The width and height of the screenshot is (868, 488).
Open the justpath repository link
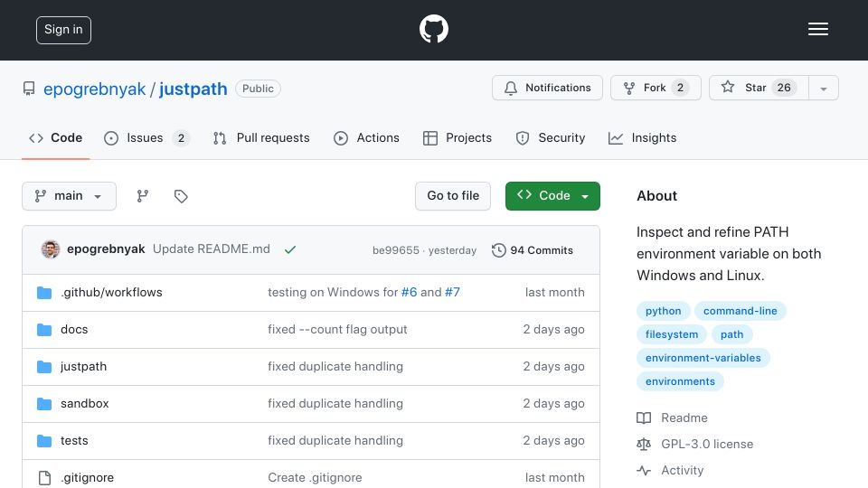(x=193, y=89)
